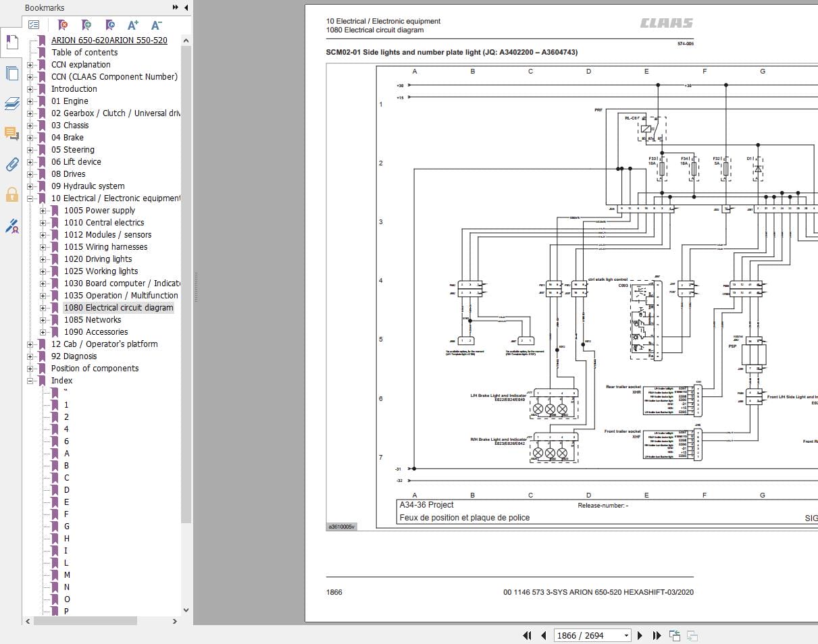The width and height of the screenshot is (818, 644).
Task: Select the Index sub-bookmark labeled M
Action: (67, 575)
